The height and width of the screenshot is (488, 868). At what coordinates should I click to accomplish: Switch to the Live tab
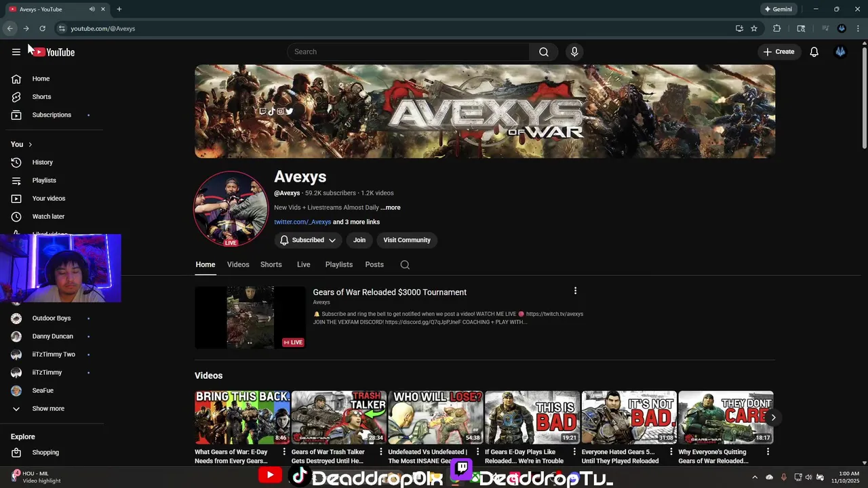304,265
